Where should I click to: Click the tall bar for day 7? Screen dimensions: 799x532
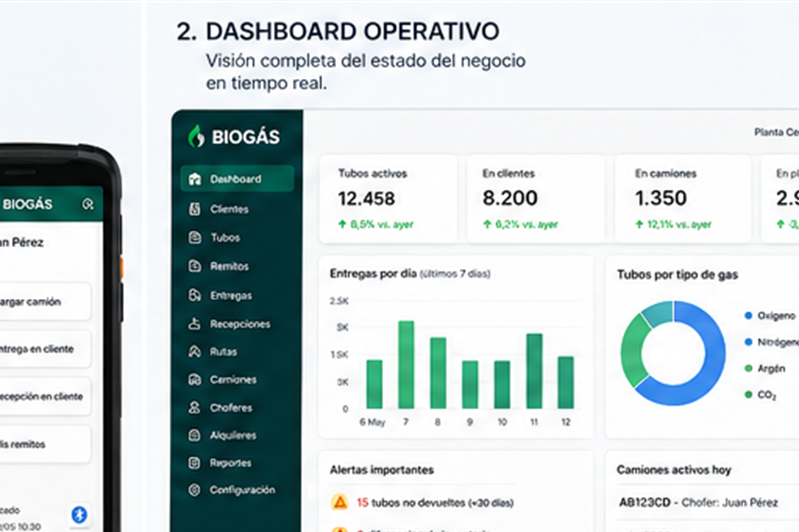[406, 365]
